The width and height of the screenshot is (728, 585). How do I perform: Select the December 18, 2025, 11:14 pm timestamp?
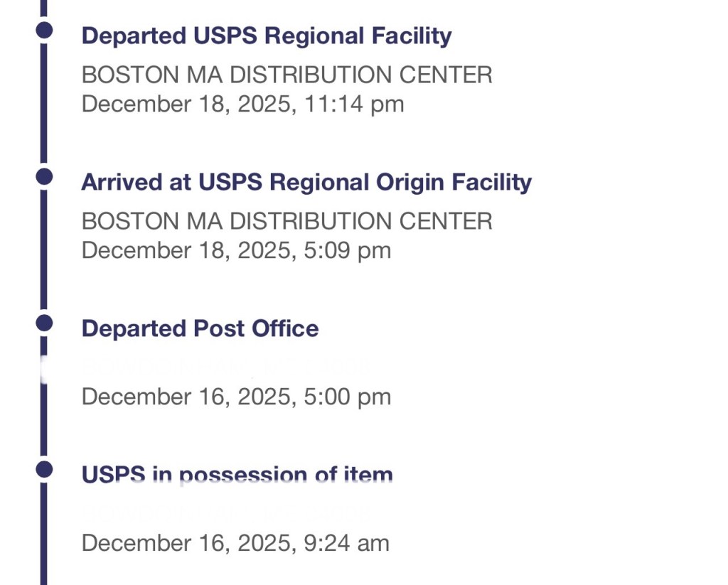[x=242, y=104]
